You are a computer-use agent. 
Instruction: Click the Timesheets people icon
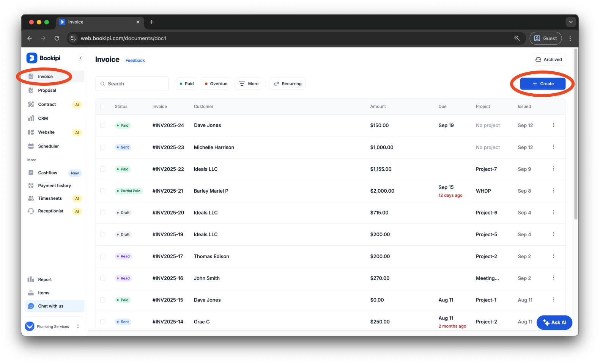tap(31, 198)
